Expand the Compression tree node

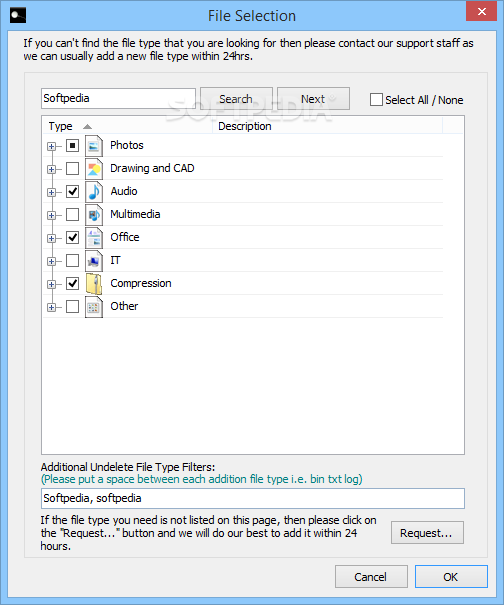pos(51,284)
